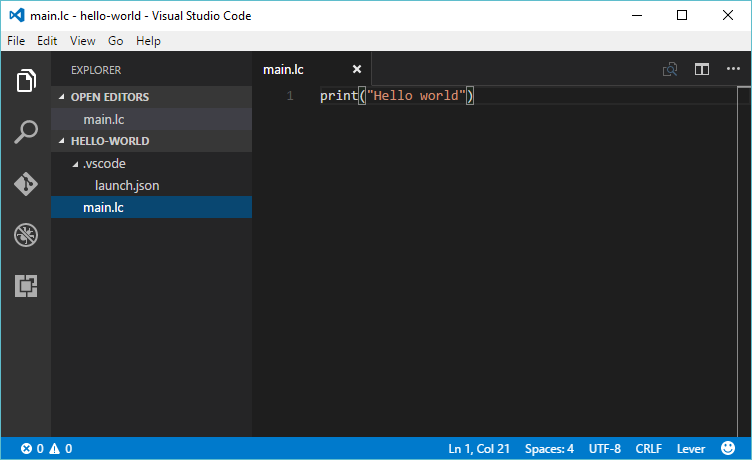Close the main.lc editor tab

tap(357, 70)
